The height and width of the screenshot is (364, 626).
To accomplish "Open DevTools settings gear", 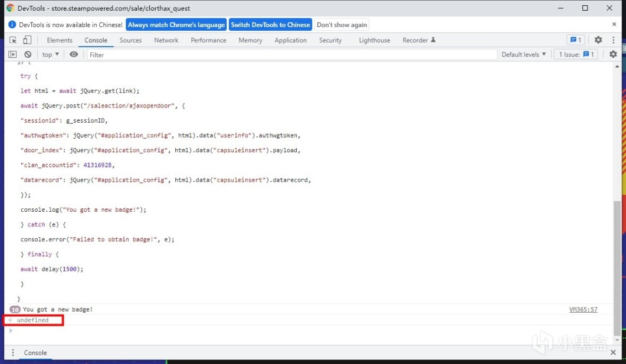I will tap(598, 40).
